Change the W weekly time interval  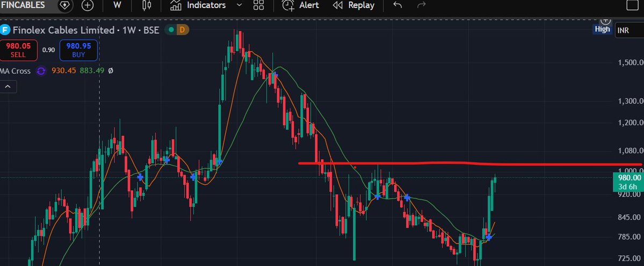click(118, 5)
